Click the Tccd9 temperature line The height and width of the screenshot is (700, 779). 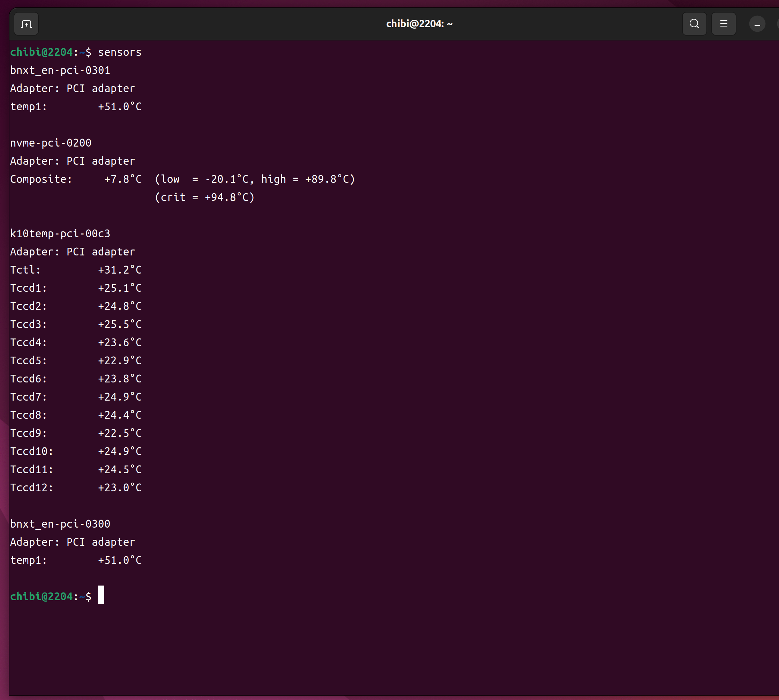coord(76,433)
